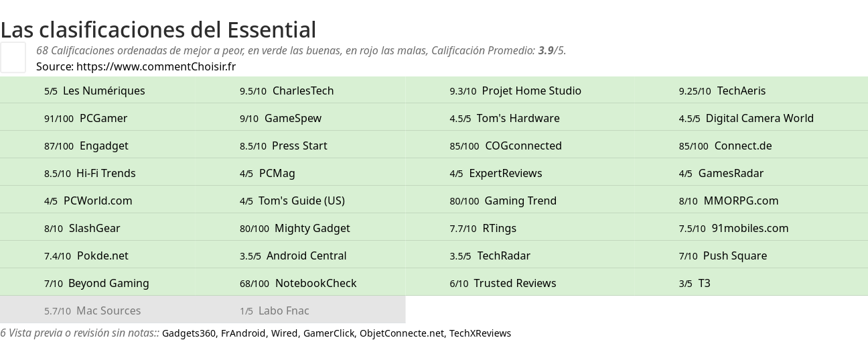Open the commentChoisir.fr source link
Viewport: 868px width, 340px height.
[x=156, y=66]
